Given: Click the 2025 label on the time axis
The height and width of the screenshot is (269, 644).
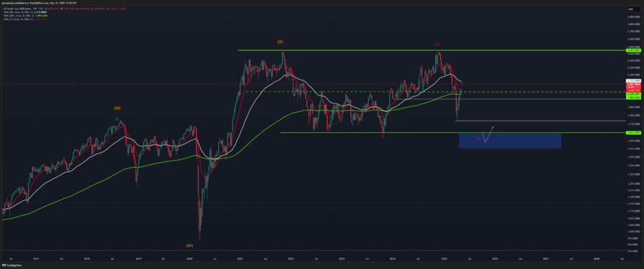Looking at the screenshot, I should [x=443, y=258].
